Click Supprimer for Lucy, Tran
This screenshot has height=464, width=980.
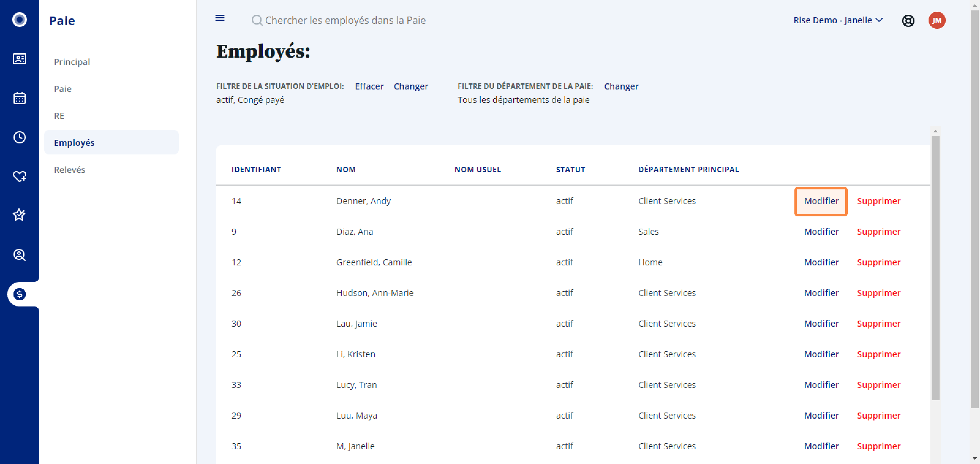[878, 385]
